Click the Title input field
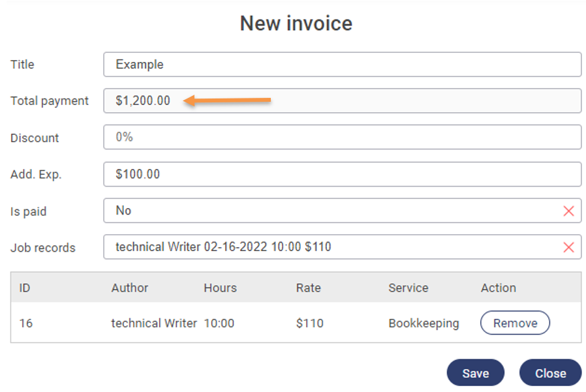 click(x=342, y=65)
